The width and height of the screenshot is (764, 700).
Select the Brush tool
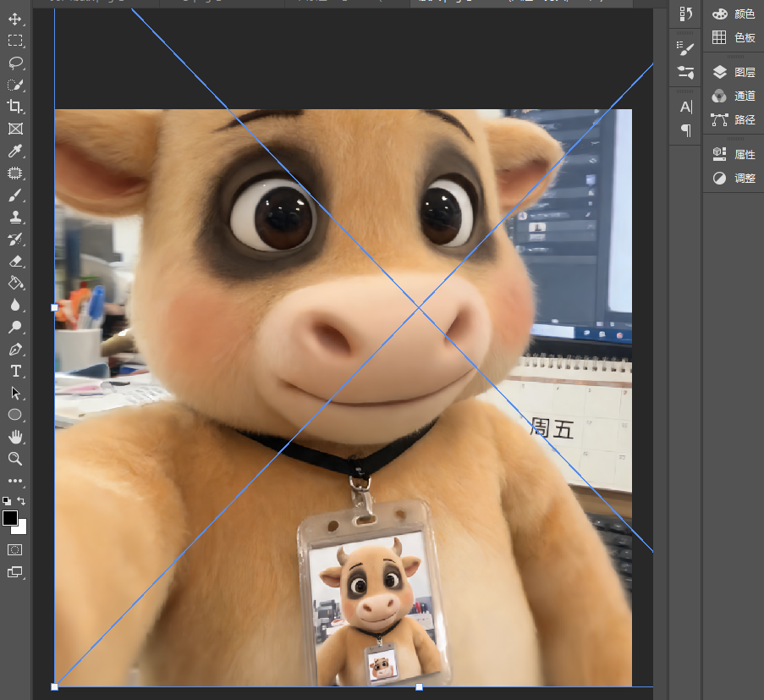[x=15, y=196]
